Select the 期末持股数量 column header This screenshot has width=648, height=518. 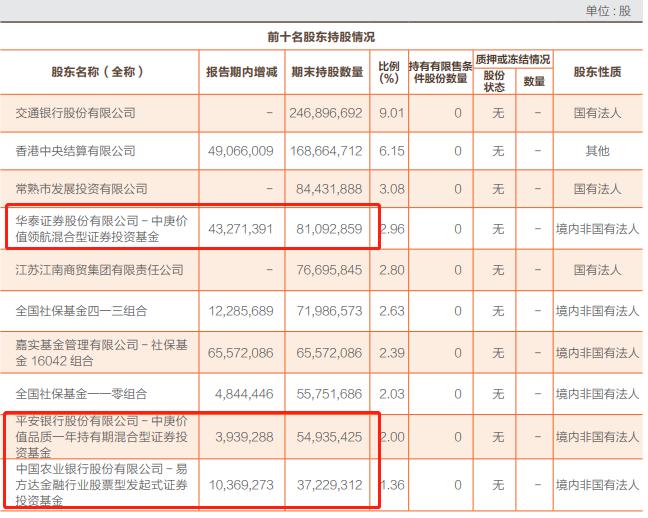[327, 72]
